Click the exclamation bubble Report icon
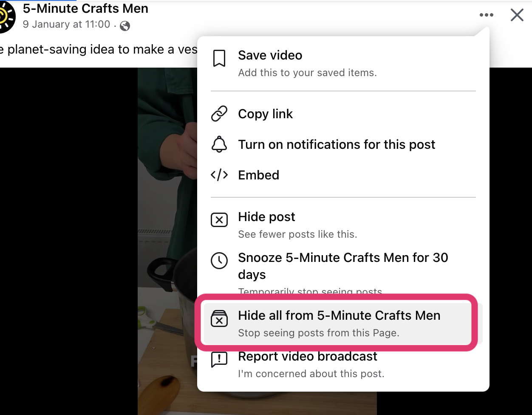Image resolution: width=532 pixels, height=415 pixels. pyautogui.click(x=219, y=360)
